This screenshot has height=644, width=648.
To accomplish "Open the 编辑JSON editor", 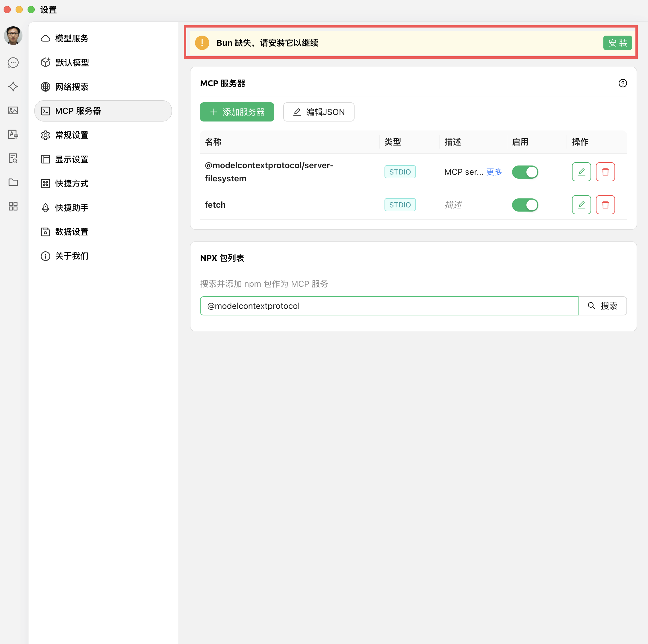I will (318, 112).
